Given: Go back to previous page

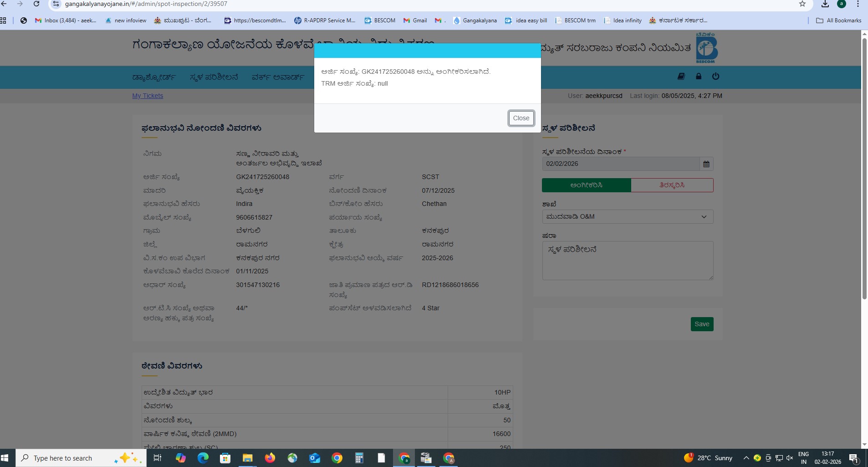Looking at the screenshot, I should tap(5, 4).
